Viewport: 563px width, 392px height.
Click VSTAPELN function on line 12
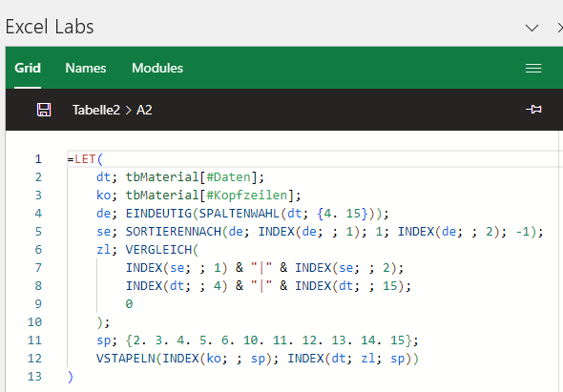(126, 359)
